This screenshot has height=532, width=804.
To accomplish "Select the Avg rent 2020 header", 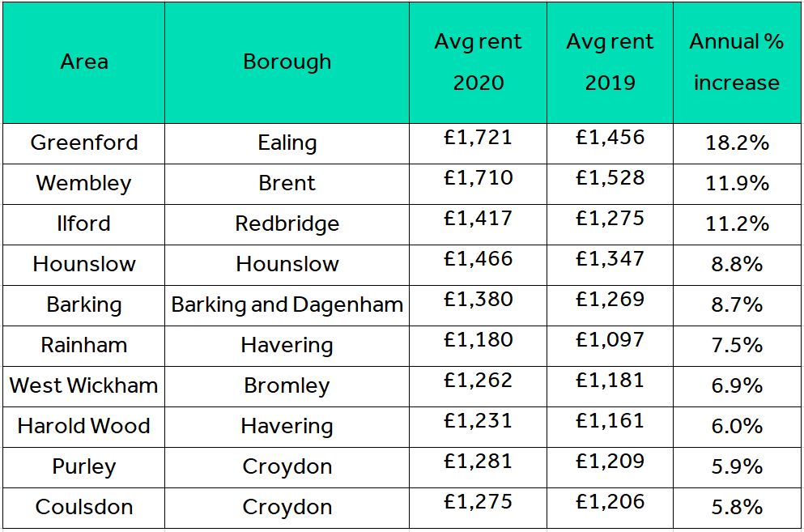I will [478, 62].
